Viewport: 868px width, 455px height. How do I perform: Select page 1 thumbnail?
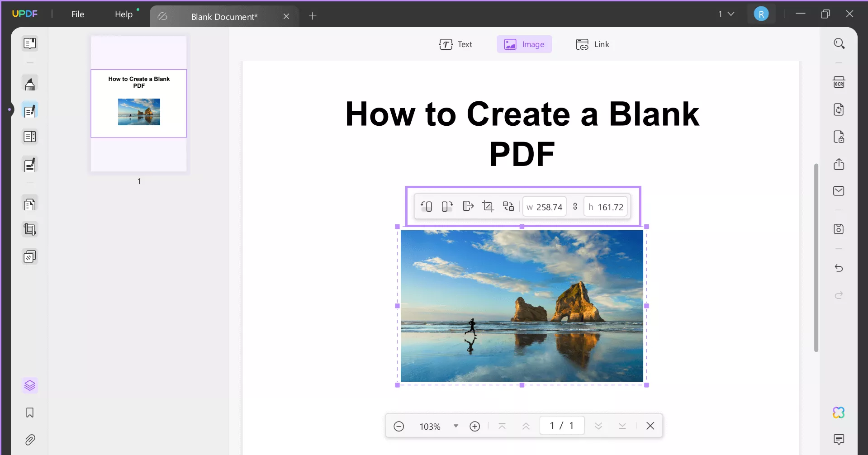(139, 104)
